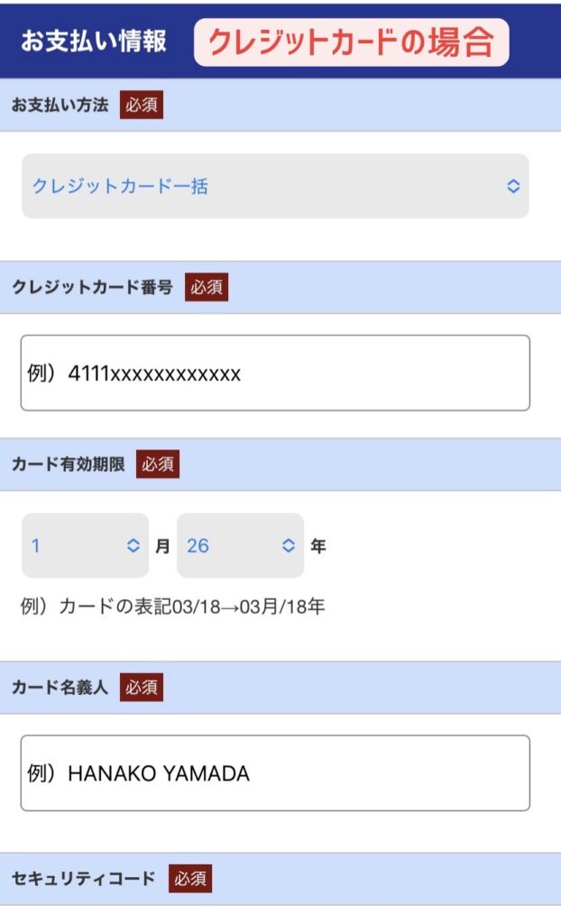This screenshot has width=561, height=924.
Task: Click the クレジットカード番号 section header
Action: coord(95,288)
